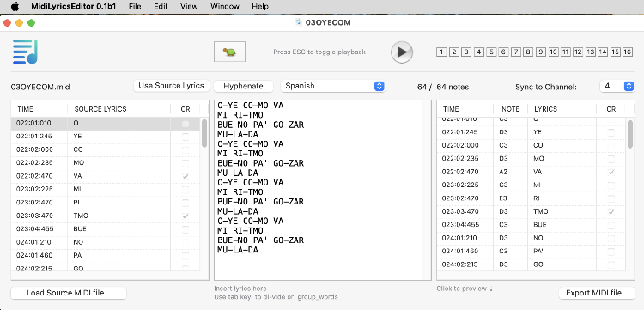Open the Spanish language dropdown
644x310 pixels.
point(332,86)
